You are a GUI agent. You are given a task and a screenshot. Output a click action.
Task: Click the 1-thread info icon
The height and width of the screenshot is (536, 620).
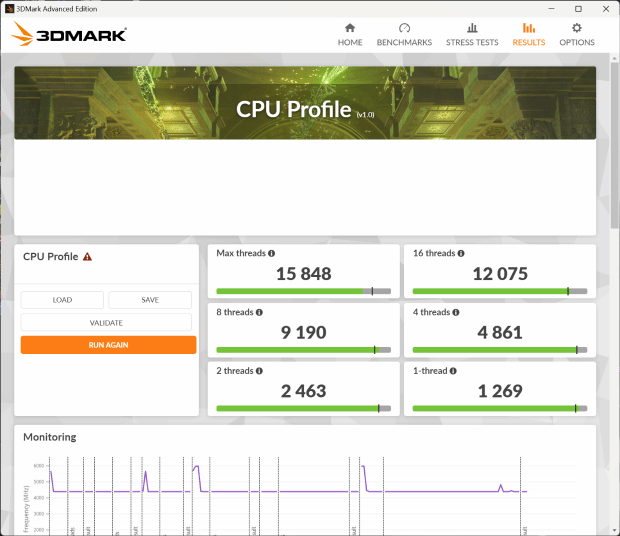point(453,371)
